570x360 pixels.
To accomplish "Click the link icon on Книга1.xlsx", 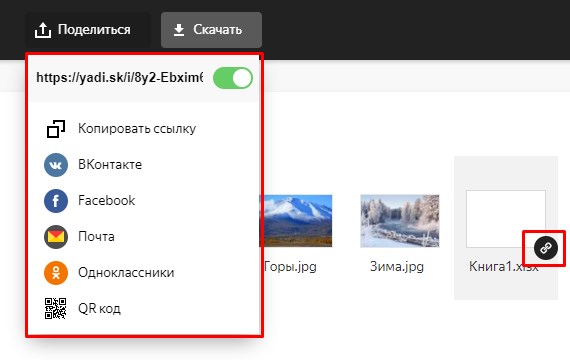I will click(x=546, y=248).
